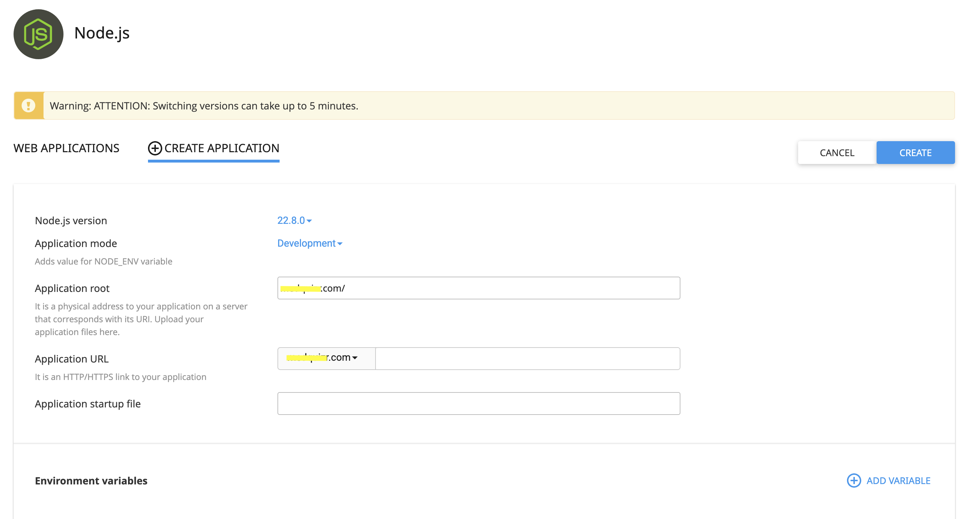Click the Application root label

click(x=72, y=288)
